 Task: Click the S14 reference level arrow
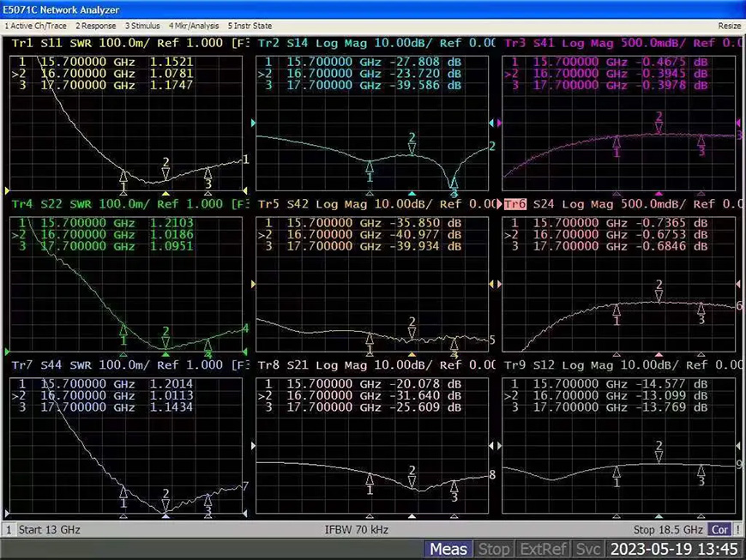click(x=253, y=123)
